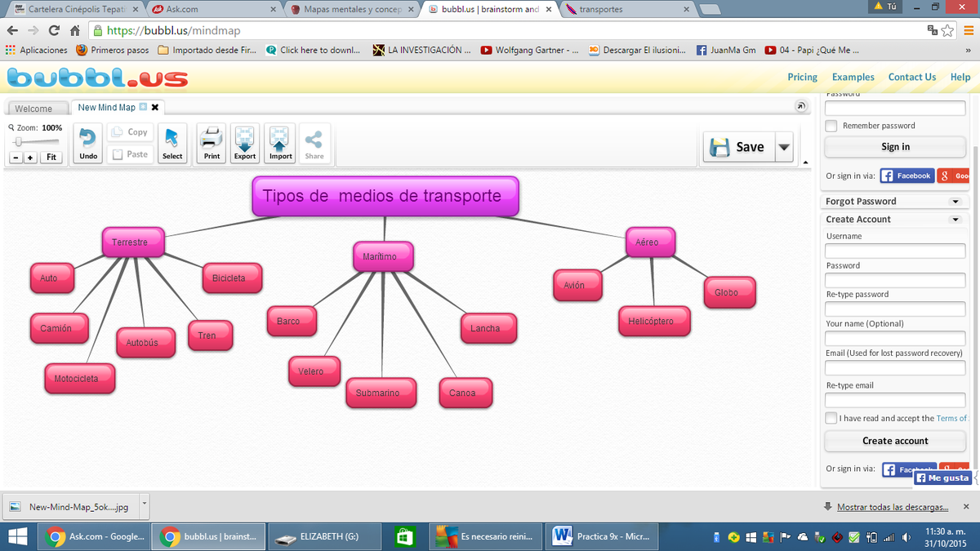Image resolution: width=980 pixels, height=551 pixels.
Task: Sign in via the top Facebook button
Action: (x=906, y=176)
